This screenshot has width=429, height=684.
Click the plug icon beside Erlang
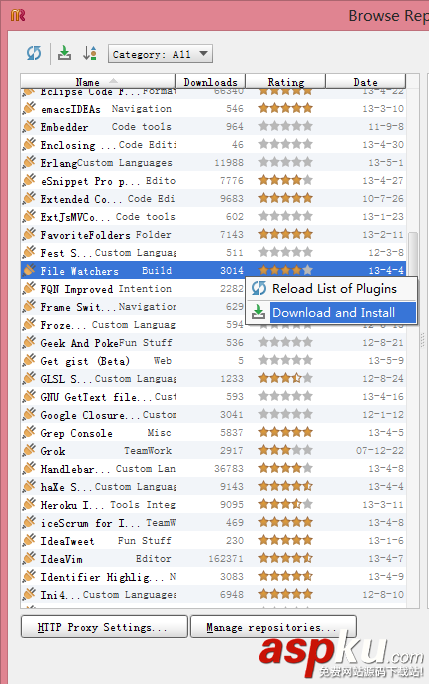[29, 162]
